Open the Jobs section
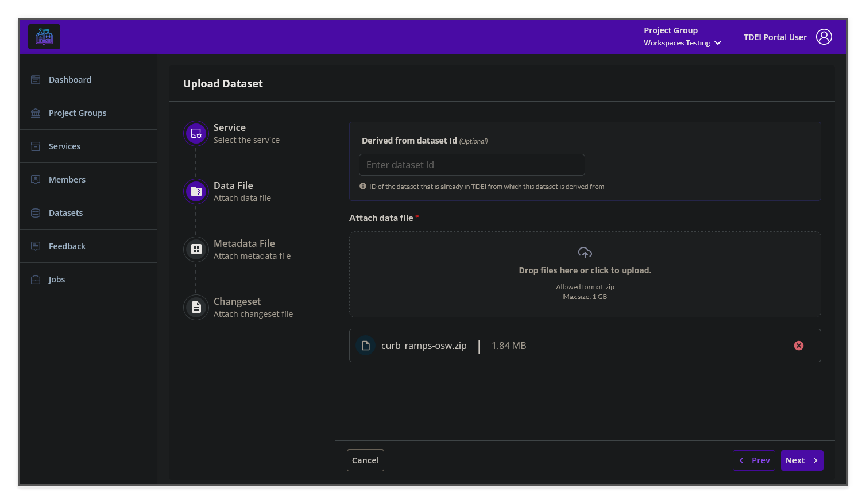 click(x=35, y=279)
